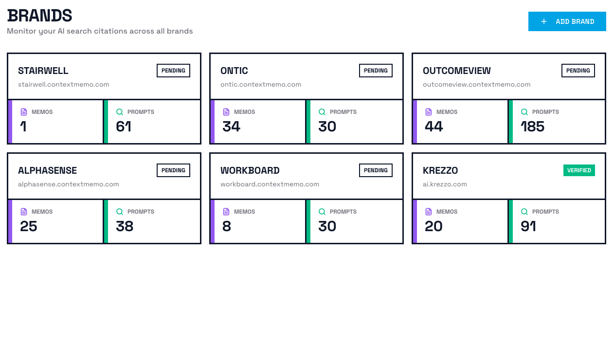Select the Memos icon on Krezzo card
This screenshot has height=364, width=614.
428,212
